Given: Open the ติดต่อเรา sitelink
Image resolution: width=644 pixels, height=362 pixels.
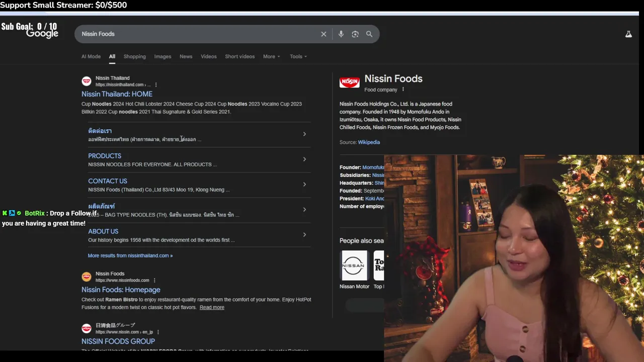Looking at the screenshot, I should coord(100,131).
